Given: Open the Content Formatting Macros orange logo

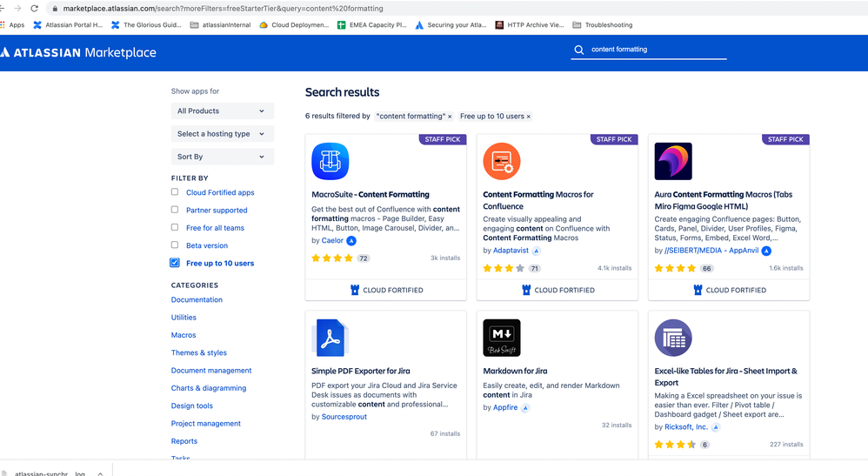Looking at the screenshot, I should point(502,161).
